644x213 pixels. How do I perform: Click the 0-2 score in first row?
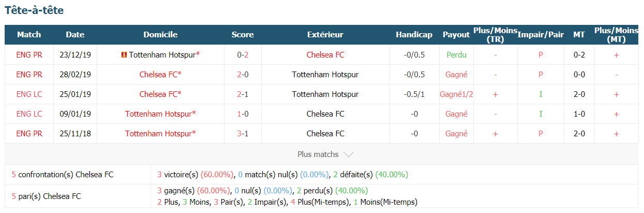pos(243,54)
